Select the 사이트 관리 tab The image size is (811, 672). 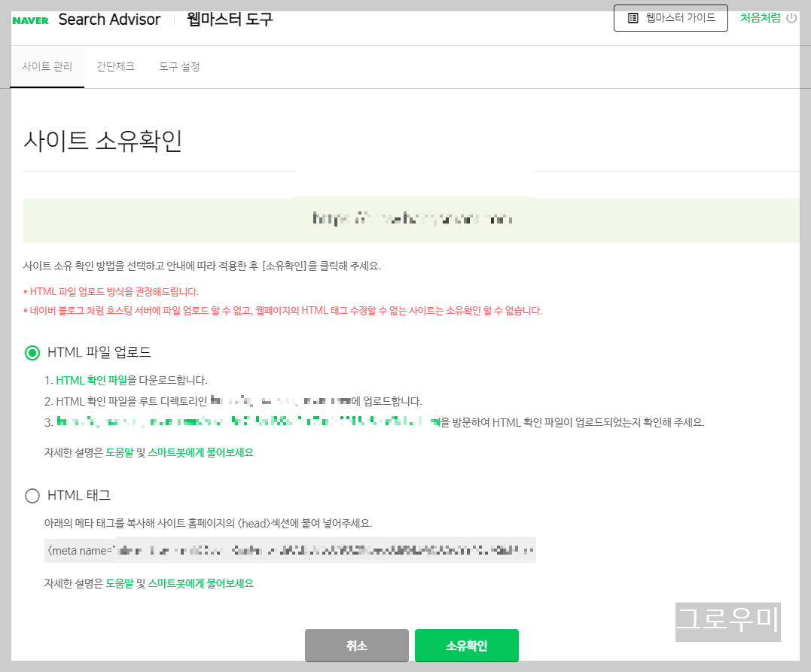coord(47,66)
